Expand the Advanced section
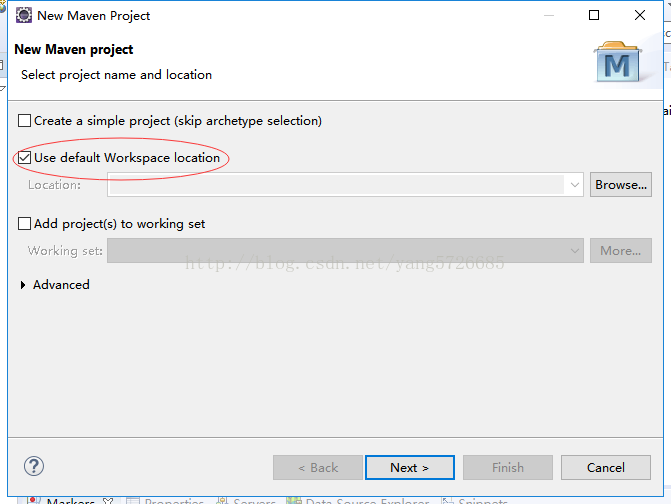The width and height of the screenshot is (671, 504). pos(23,285)
